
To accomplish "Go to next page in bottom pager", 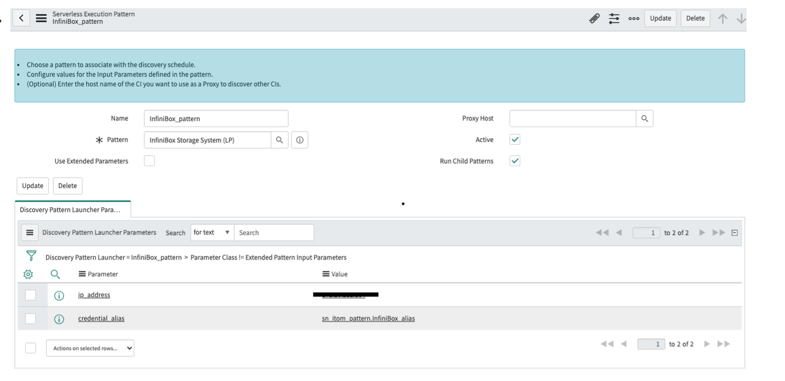I will coord(707,344).
